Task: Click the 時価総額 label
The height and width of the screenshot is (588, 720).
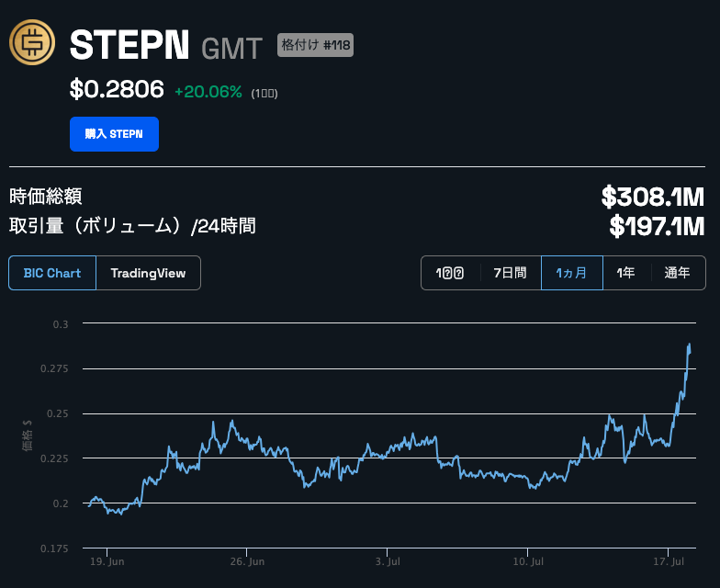Action: pos(46,197)
